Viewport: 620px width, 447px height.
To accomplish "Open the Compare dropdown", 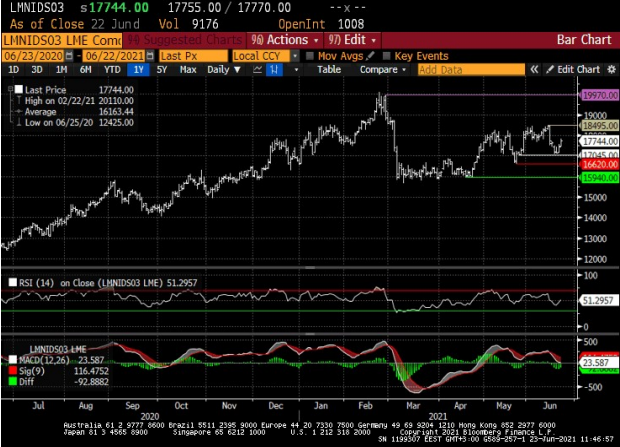I will coord(383,70).
